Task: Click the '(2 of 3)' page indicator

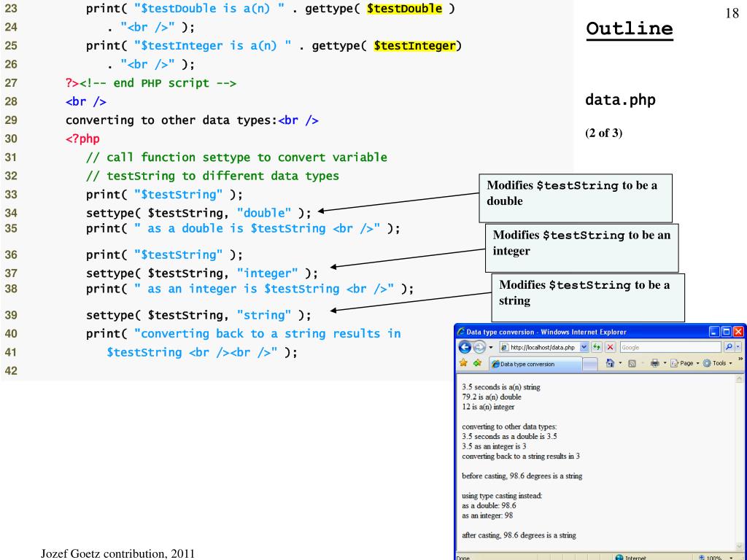Action: tap(603, 133)
